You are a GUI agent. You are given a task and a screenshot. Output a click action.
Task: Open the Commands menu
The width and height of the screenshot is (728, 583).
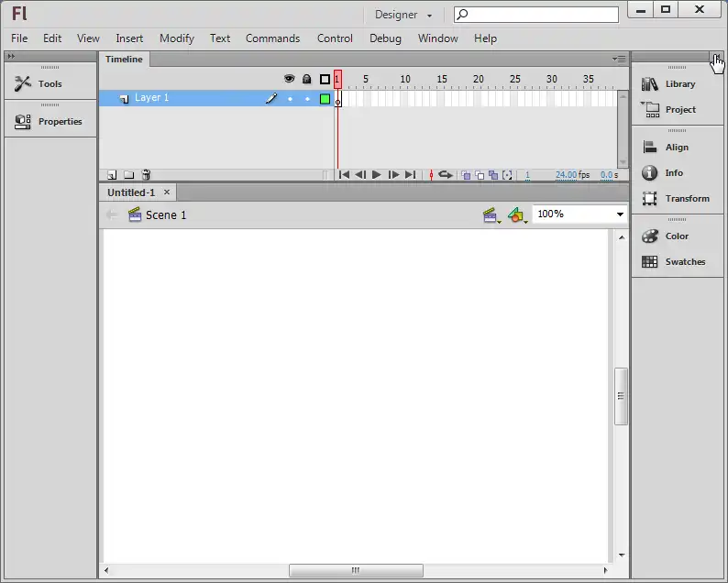pos(272,38)
